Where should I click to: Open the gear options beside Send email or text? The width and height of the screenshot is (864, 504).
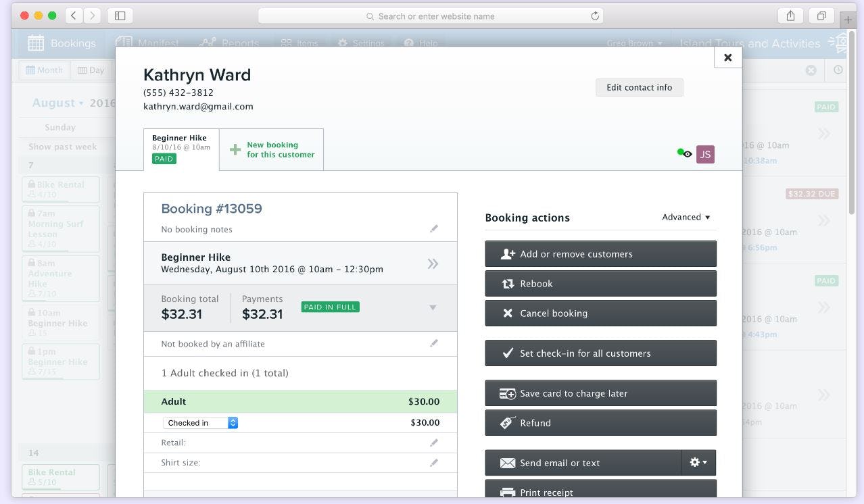(x=697, y=462)
